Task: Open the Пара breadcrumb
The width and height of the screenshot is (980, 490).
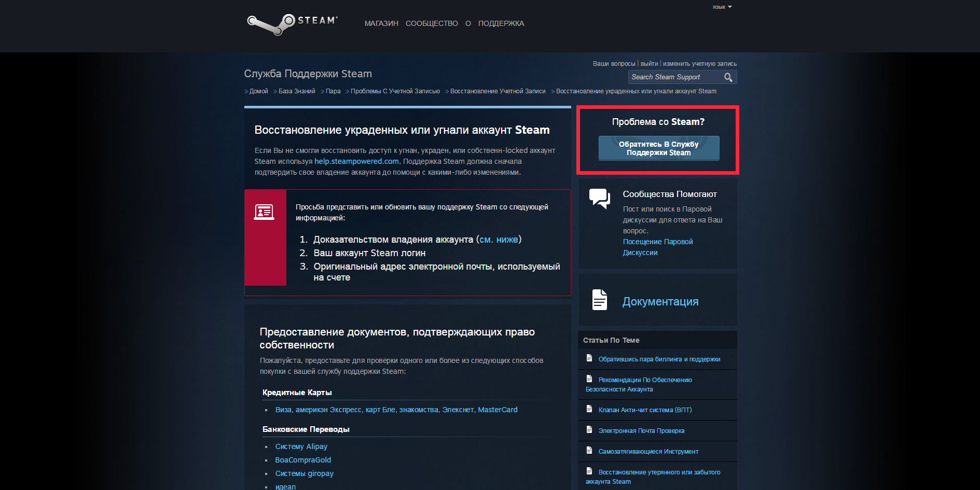Action: (x=333, y=91)
